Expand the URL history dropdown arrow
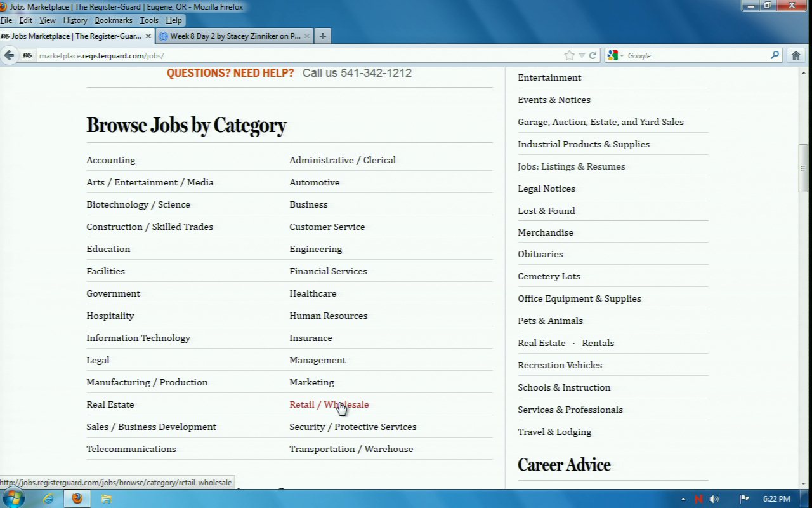The width and height of the screenshot is (812, 508). (x=582, y=55)
